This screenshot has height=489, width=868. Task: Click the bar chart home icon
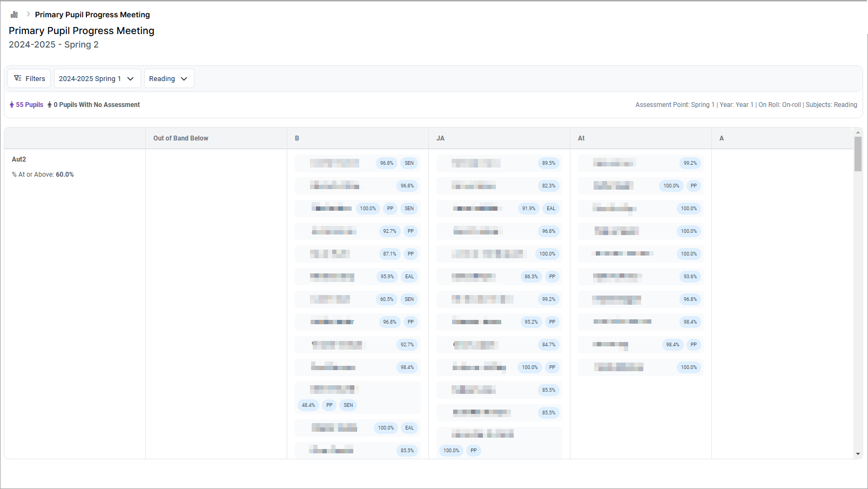tap(14, 15)
